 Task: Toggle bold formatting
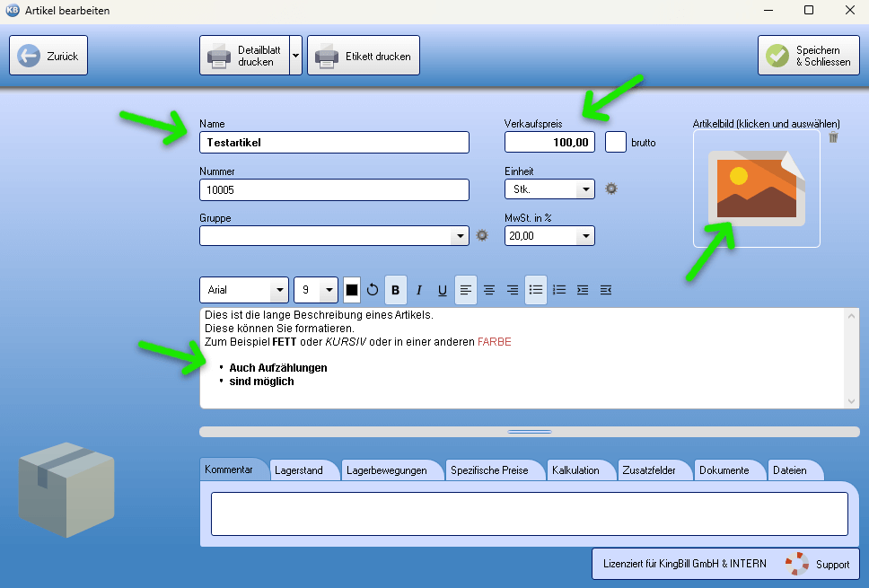click(396, 290)
